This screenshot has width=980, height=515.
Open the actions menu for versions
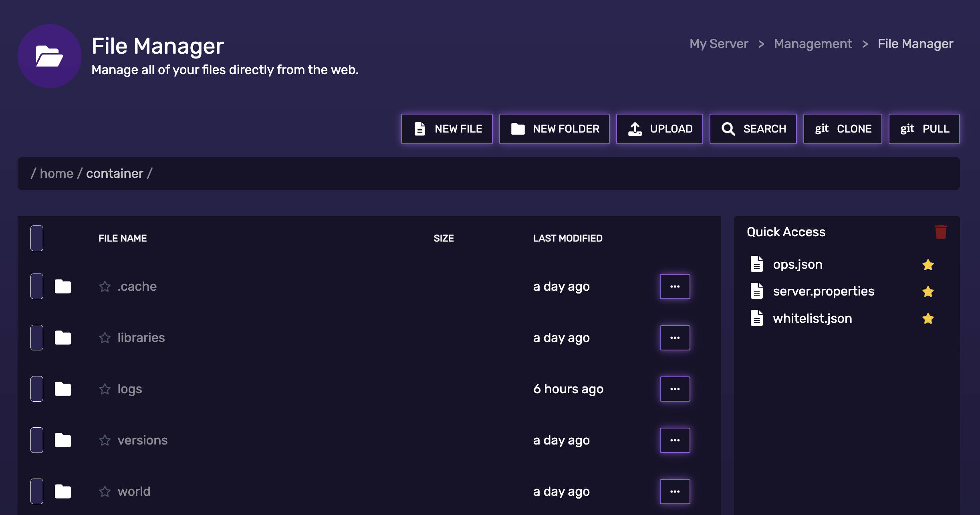(675, 440)
